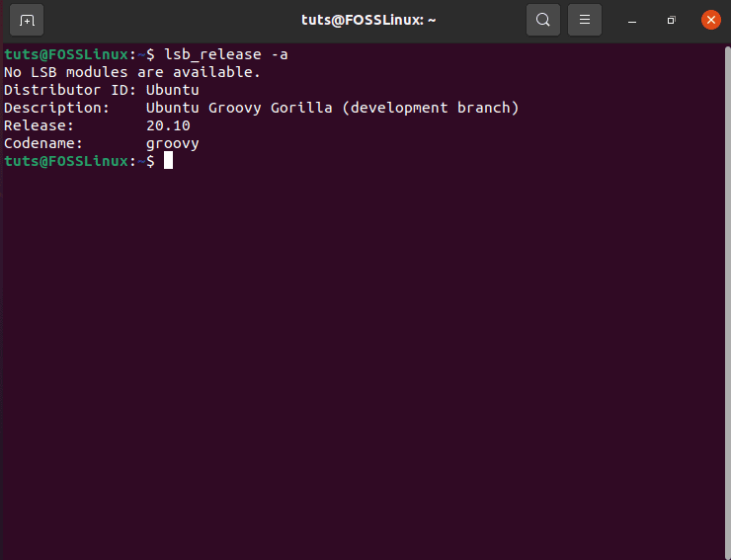Click the Distributor ID label

click(x=70, y=90)
